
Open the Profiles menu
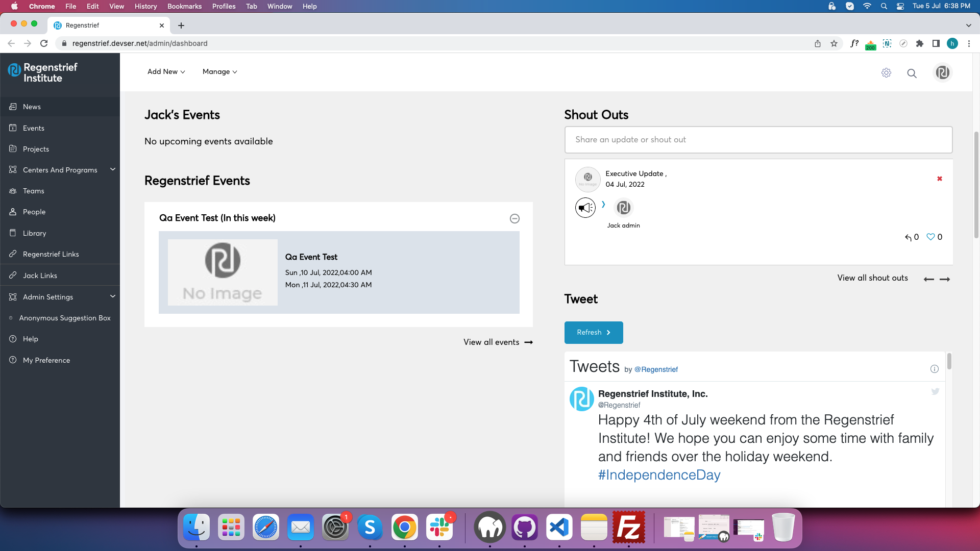coord(224,6)
